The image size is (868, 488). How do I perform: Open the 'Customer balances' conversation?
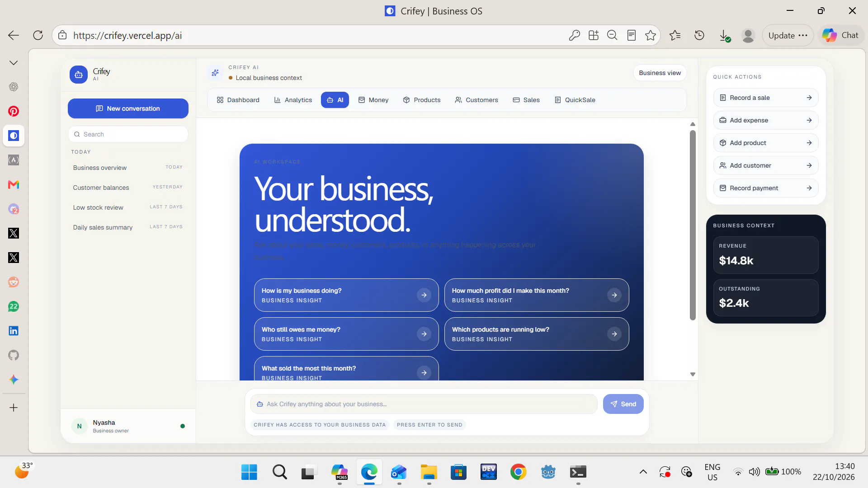click(128, 188)
